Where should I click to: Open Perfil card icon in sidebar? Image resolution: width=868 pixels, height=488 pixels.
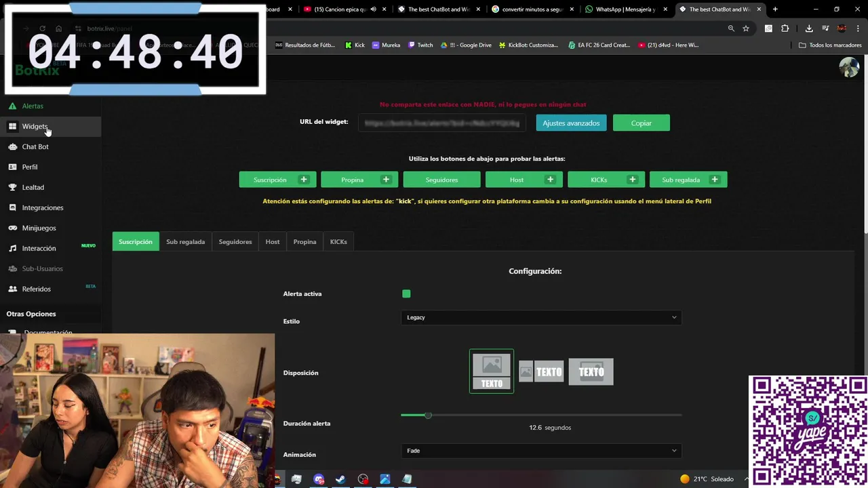(12, 167)
